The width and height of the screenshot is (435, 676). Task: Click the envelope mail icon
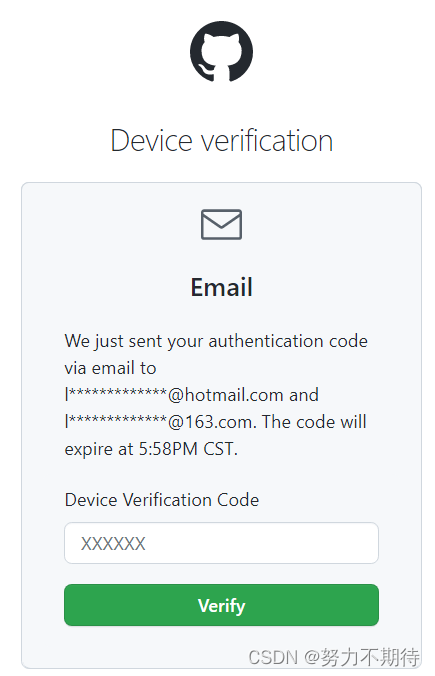click(221, 224)
